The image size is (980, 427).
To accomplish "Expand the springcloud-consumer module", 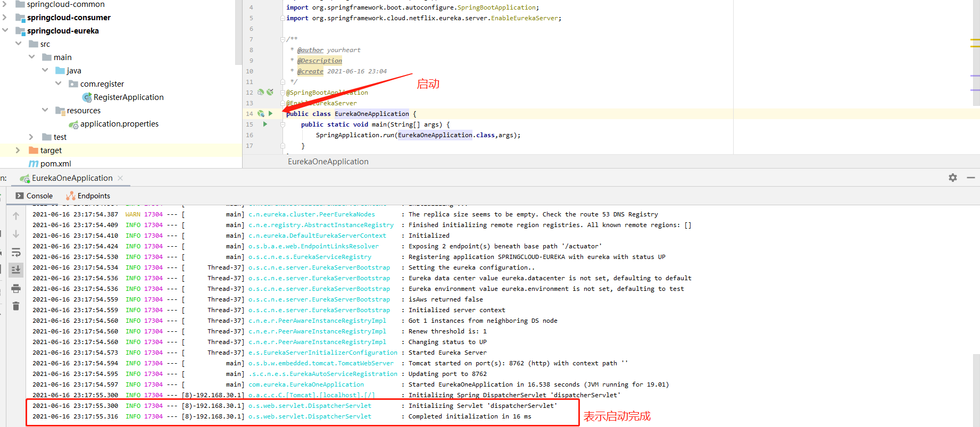I will (5, 17).
